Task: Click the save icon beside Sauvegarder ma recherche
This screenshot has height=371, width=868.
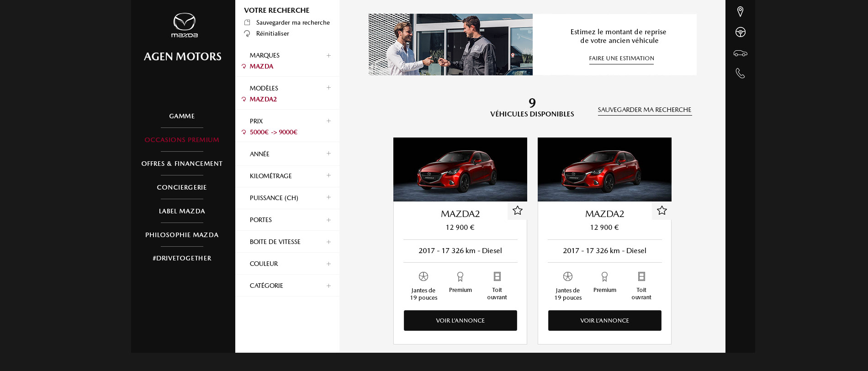Action: click(x=247, y=22)
